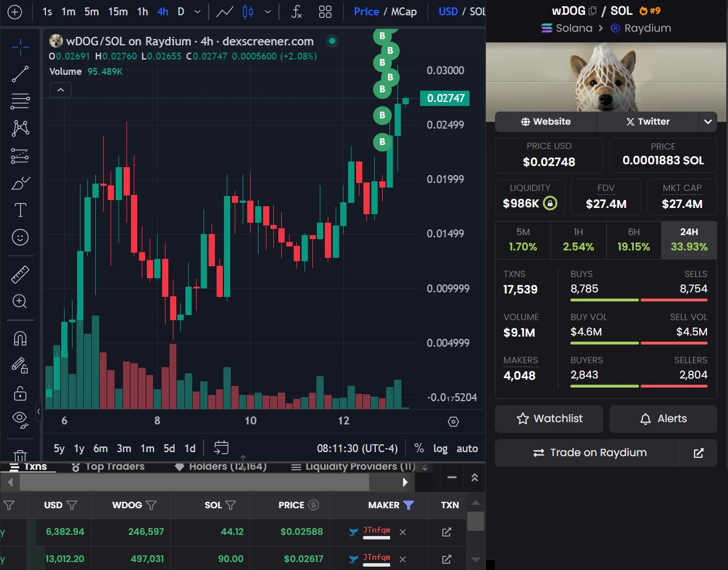Open the token Website link
This screenshot has width=728, height=570.
point(545,121)
